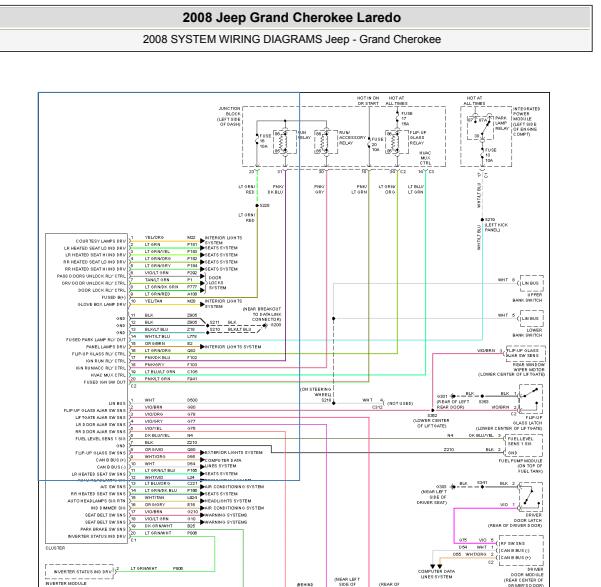Click the "UPPER BANK SWITCH" label

point(528,298)
